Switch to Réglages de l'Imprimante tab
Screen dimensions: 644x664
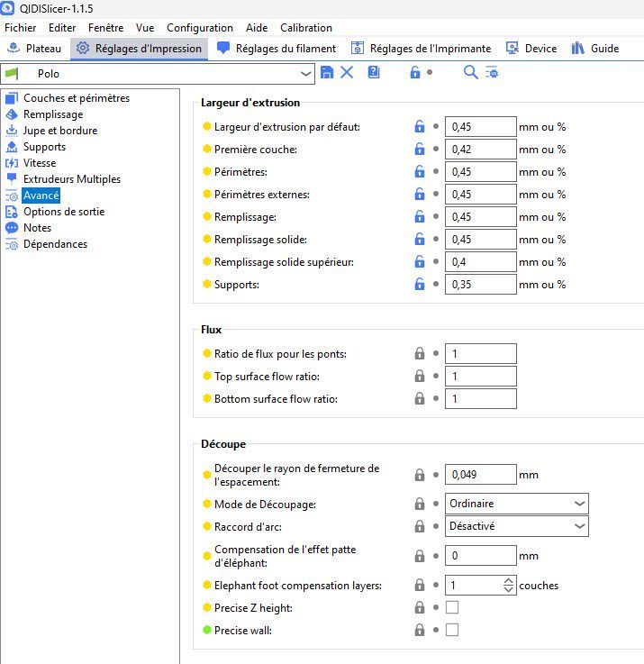point(422,49)
